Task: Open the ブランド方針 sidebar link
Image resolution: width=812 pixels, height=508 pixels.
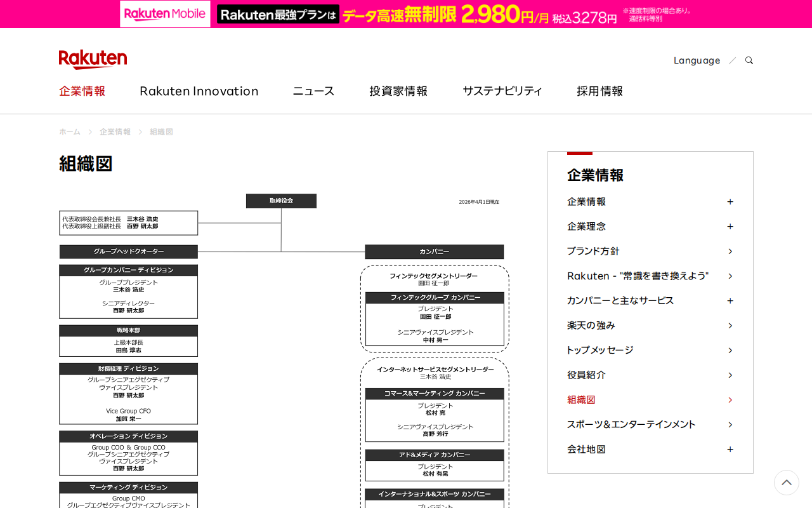Action: [x=593, y=251]
